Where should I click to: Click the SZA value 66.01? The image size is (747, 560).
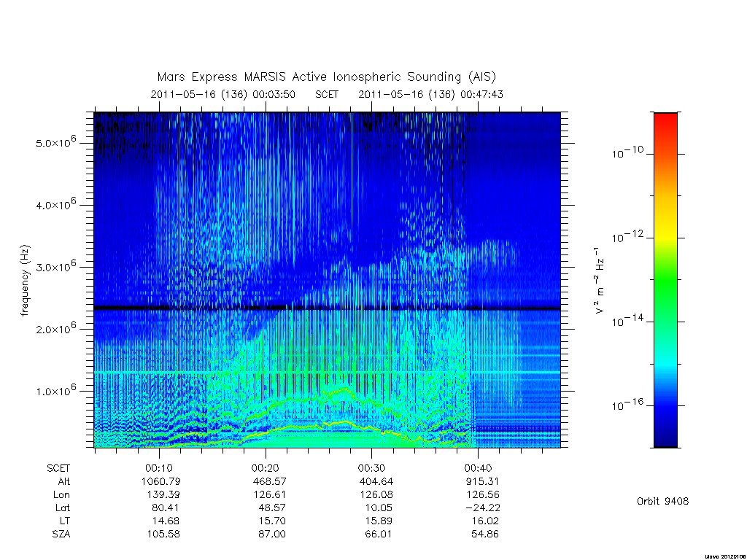(x=379, y=534)
